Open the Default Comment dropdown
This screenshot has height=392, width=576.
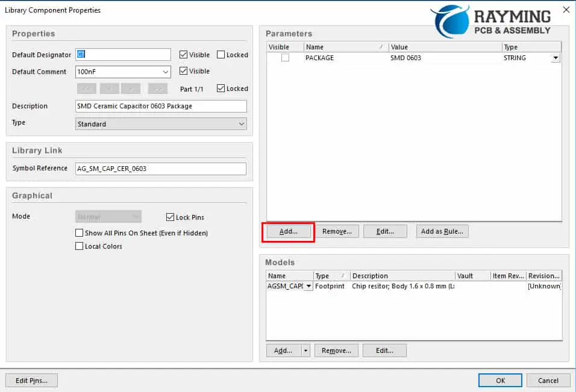[165, 72]
